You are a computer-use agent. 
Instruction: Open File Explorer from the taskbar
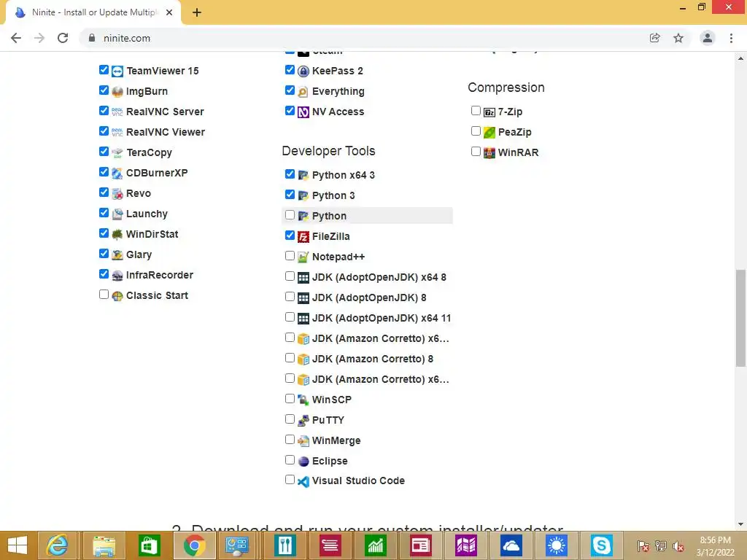pyautogui.click(x=104, y=545)
